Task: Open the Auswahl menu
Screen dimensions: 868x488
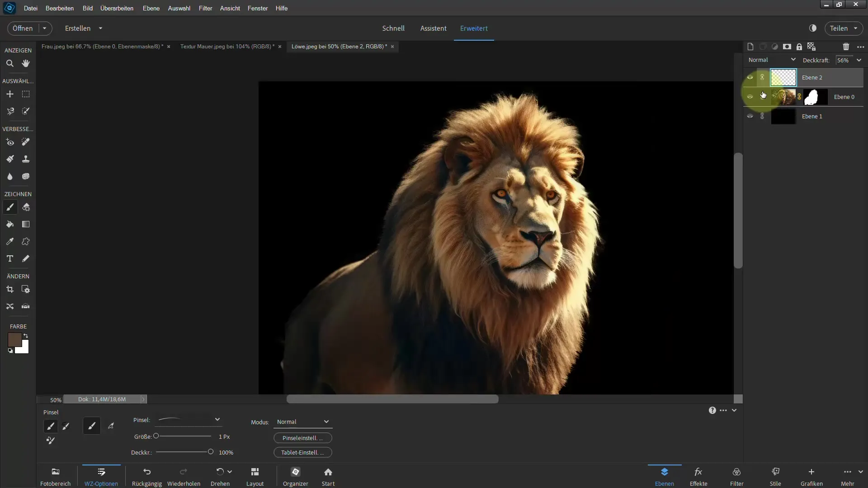Action: coord(179,8)
